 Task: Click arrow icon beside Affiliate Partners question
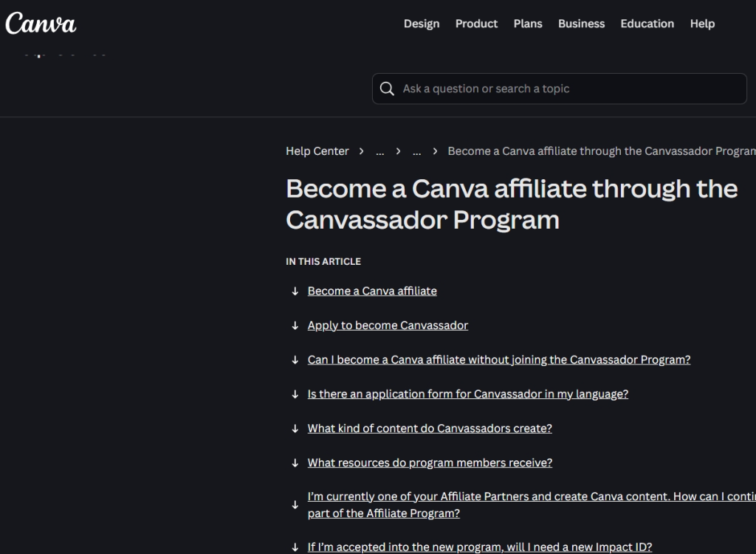click(295, 505)
